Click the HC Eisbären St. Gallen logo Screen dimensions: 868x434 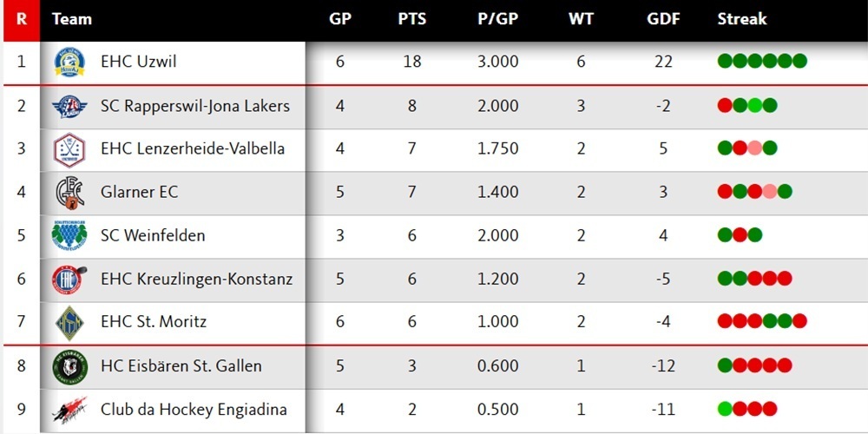click(69, 365)
